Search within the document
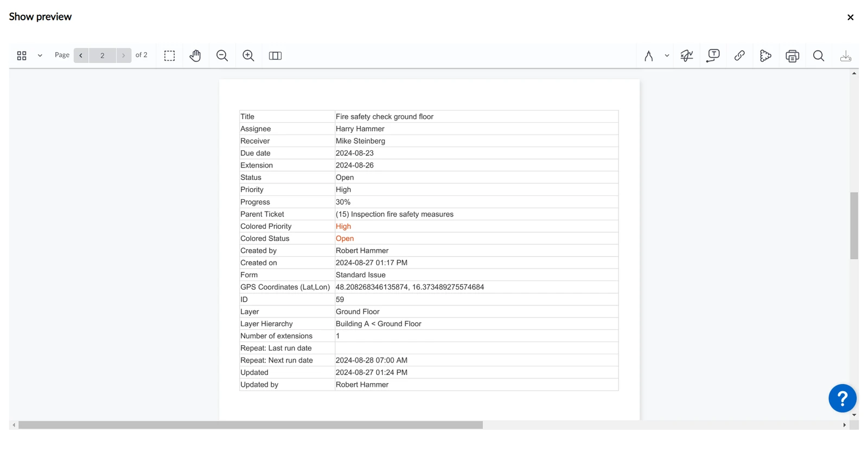The width and height of the screenshot is (868, 452). (x=819, y=55)
